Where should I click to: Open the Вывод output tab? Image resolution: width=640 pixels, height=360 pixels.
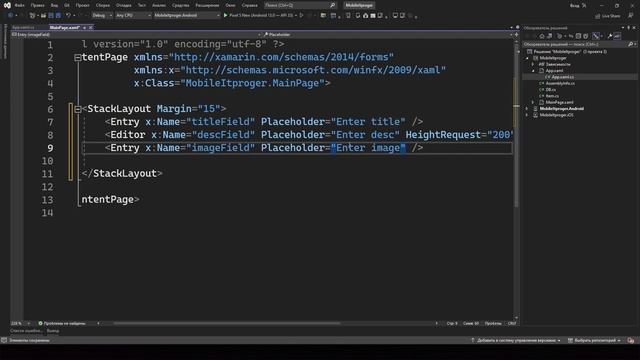pos(53,331)
